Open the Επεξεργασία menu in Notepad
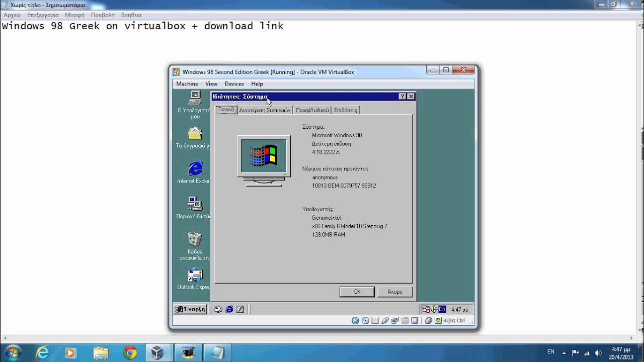The image size is (644, 362). click(x=43, y=15)
